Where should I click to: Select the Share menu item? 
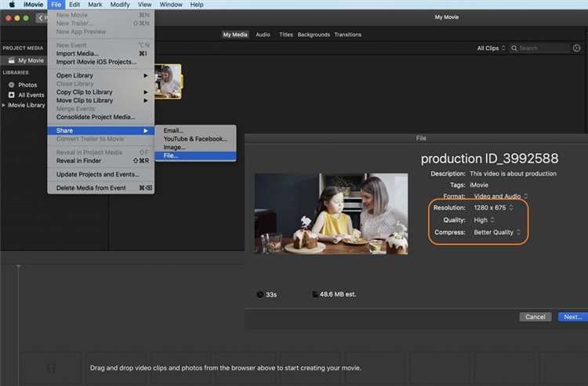pos(101,130)
